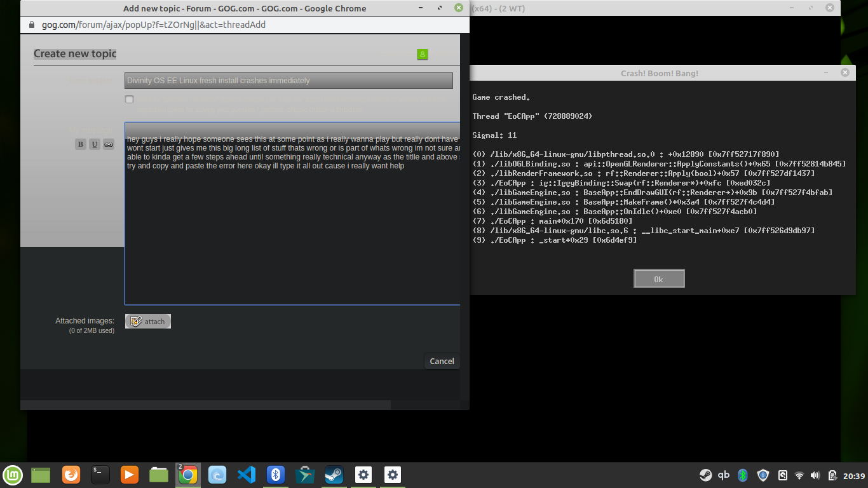Image resolution: width=868 pixels, height=488 pixels.
Task: Select first gear-icon taskbar window
Action: tap(363, 475)
